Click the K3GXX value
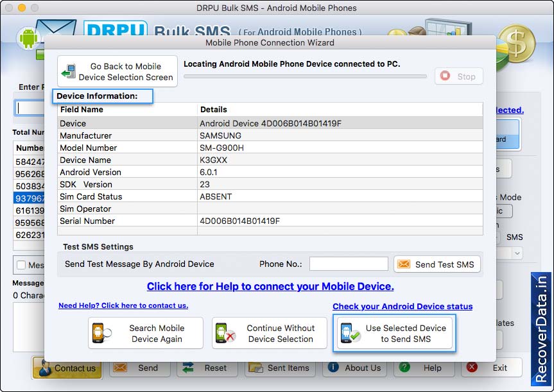This screenshot has width=554, height=392. click(213, 160)
